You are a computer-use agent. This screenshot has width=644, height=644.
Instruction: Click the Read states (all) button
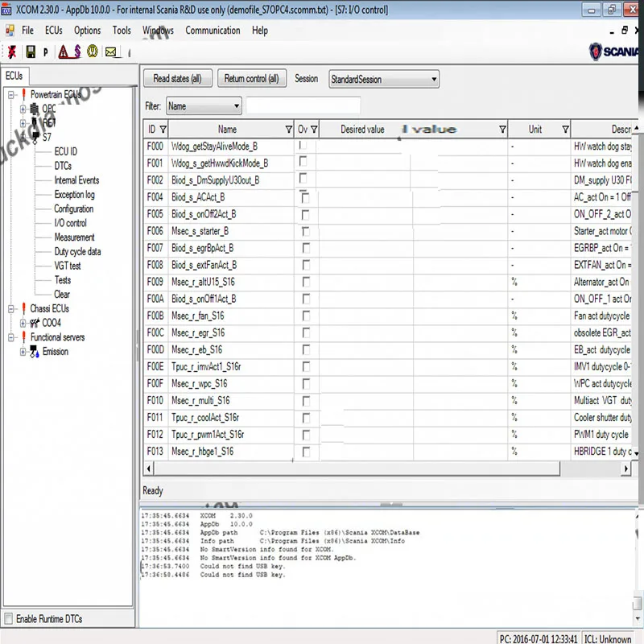pyautogui.click(x=177, y=79)
